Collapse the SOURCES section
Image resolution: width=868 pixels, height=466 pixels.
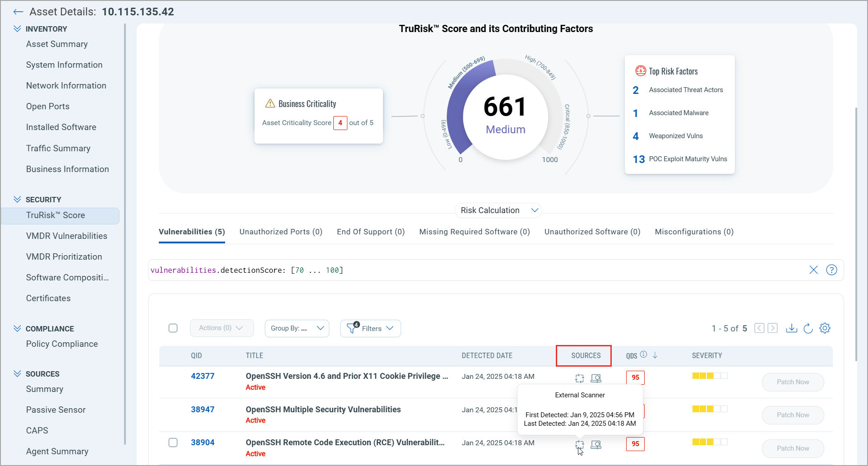[17, 374]
